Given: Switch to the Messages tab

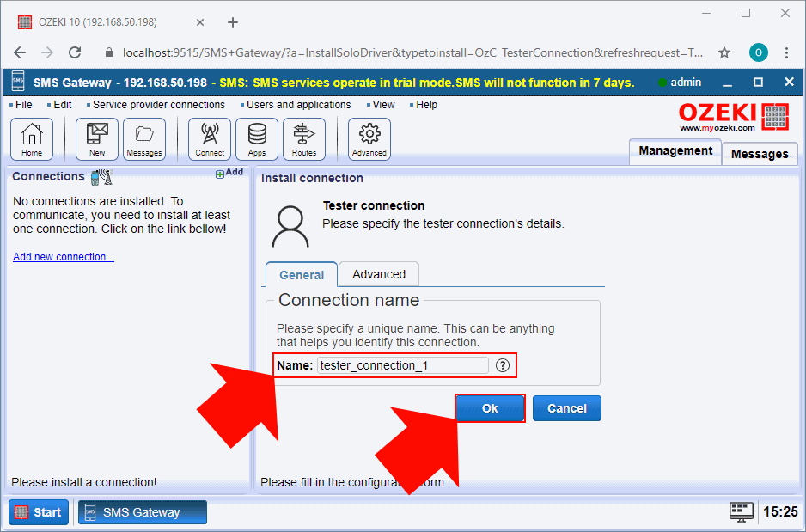Looking at the screenshot, I should click(x=760, y=154).
